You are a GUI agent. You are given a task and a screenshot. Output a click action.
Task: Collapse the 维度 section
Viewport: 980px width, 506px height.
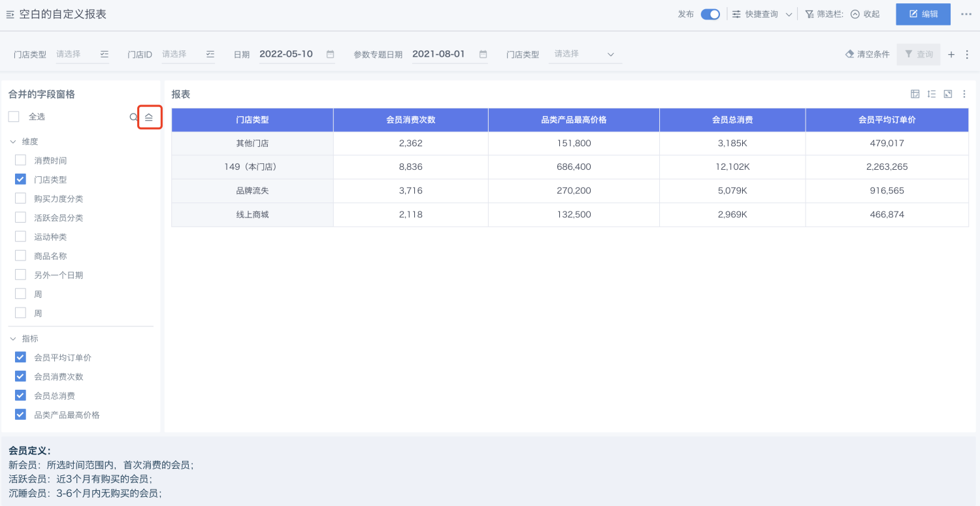click(13, 141)
